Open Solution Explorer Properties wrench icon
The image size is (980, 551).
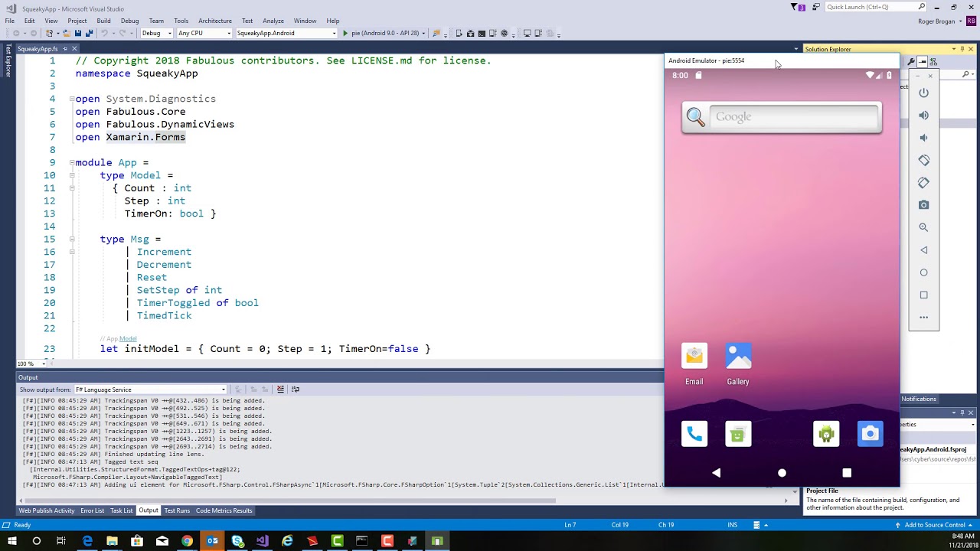point(911,62)
